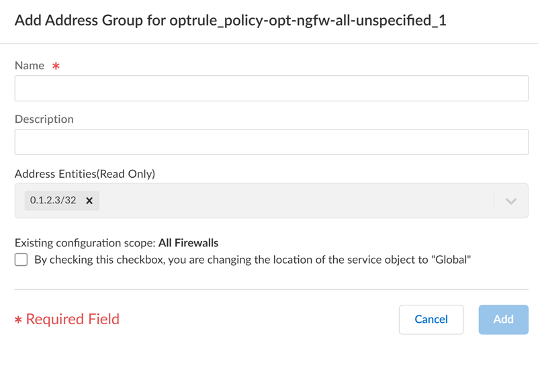Select the 0.1.2.3/32 chip text

coord(53,201)
